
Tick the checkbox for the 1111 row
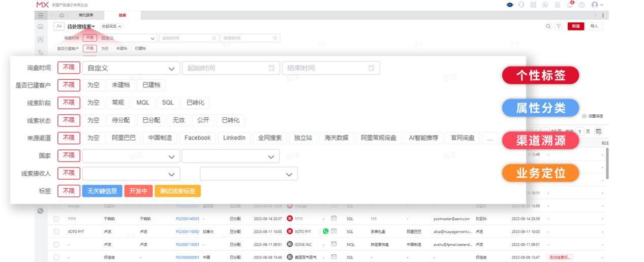pyautogui.click(x=56, y=219)
